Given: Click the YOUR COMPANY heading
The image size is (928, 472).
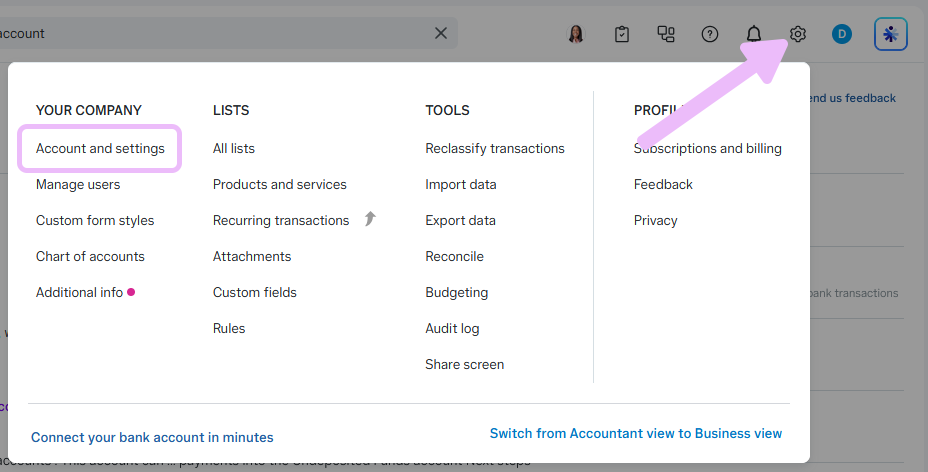Looking at the screenshot, I should (89, 111).
